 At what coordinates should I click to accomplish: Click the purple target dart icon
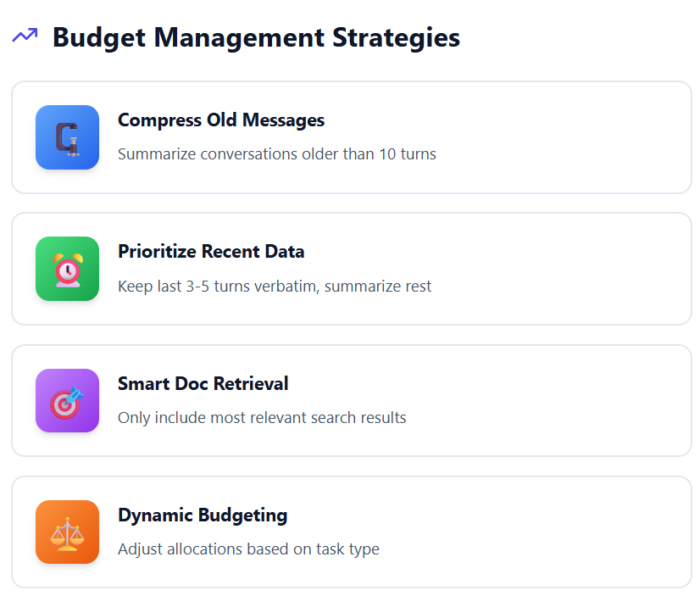[67, 400]
